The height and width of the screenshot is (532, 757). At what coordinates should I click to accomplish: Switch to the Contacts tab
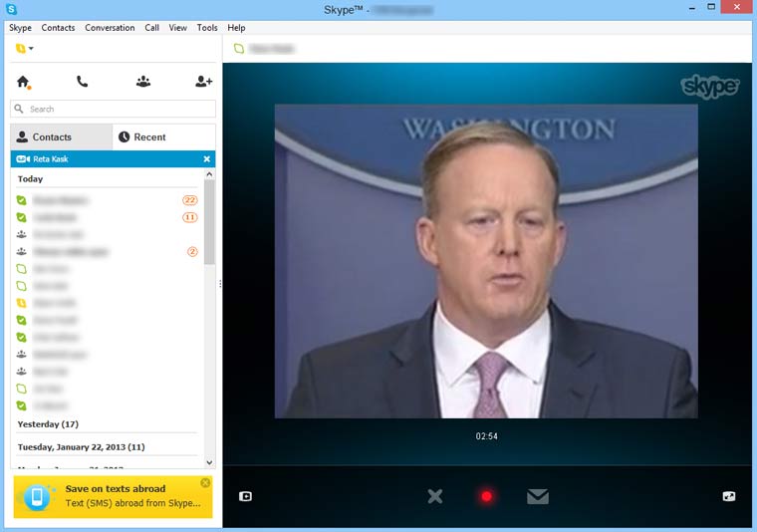pos(62,137)
